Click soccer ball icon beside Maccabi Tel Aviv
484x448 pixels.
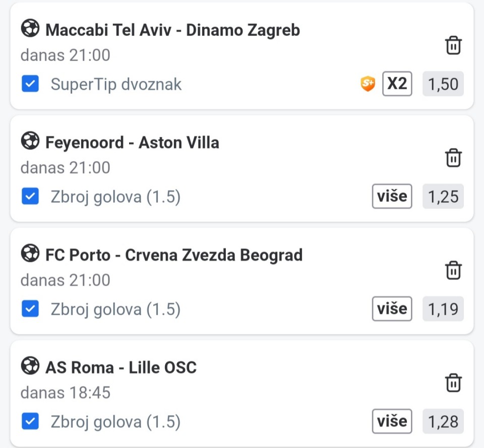click(x=30, y=29)
